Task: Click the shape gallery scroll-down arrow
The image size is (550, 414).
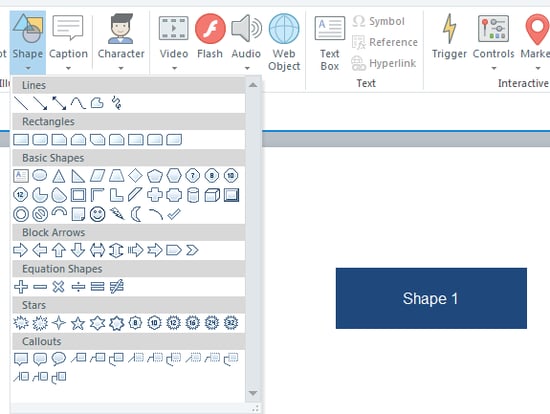Action: click(x=253, y=393)
